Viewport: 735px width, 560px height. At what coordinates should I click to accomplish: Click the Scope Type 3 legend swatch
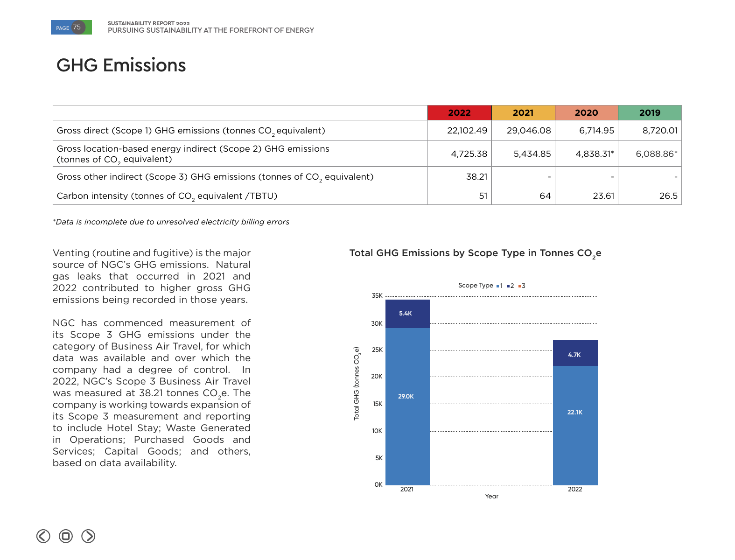point(519,286)
